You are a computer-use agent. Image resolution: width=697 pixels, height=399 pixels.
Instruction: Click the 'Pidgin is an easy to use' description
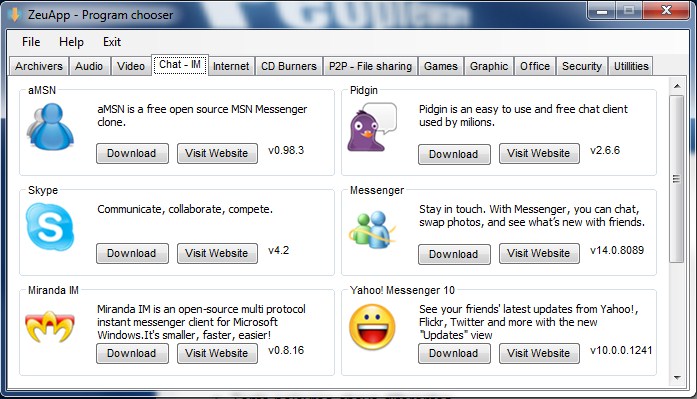point(523,116)
